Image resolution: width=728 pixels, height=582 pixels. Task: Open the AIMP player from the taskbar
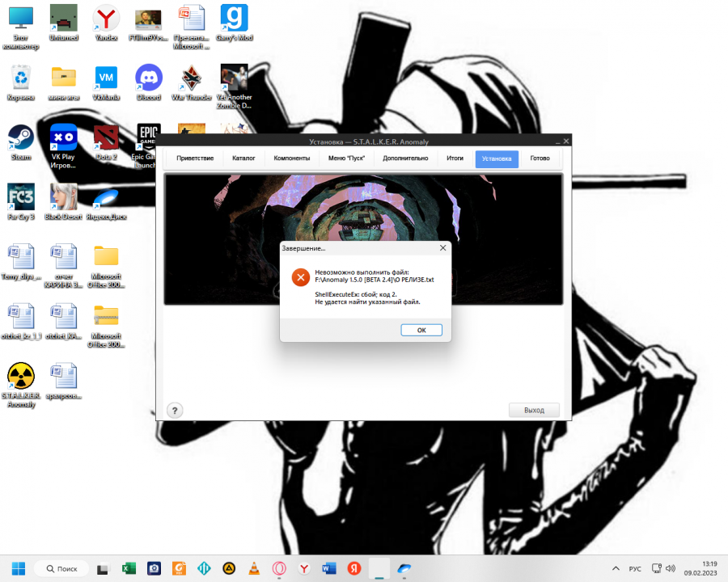[229, 568]
